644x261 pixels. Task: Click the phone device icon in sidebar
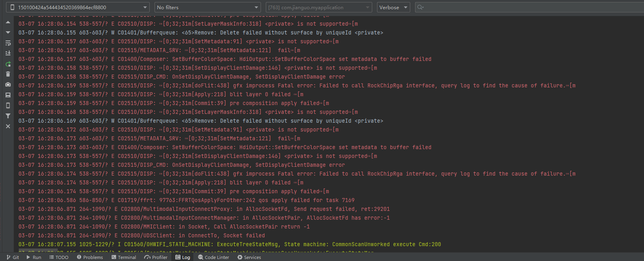8,105
